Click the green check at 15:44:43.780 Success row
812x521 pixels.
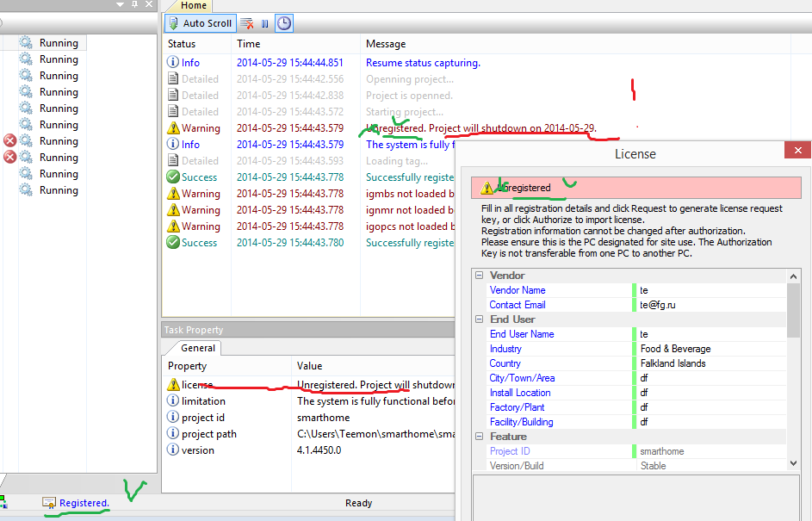point(173,242)
